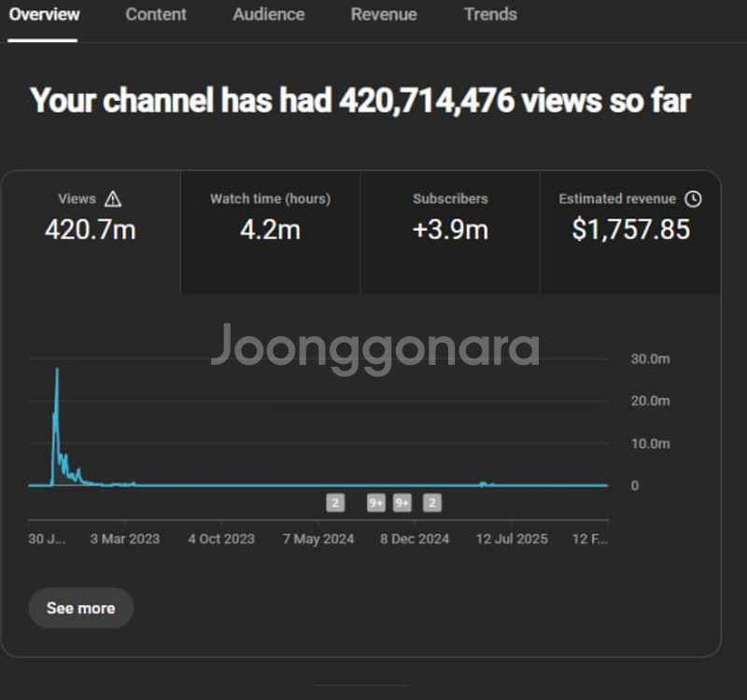Viewport: 747px width, 700px height.
Task: Click the 420,714,476 views headline text
Action: coord(359,101)
